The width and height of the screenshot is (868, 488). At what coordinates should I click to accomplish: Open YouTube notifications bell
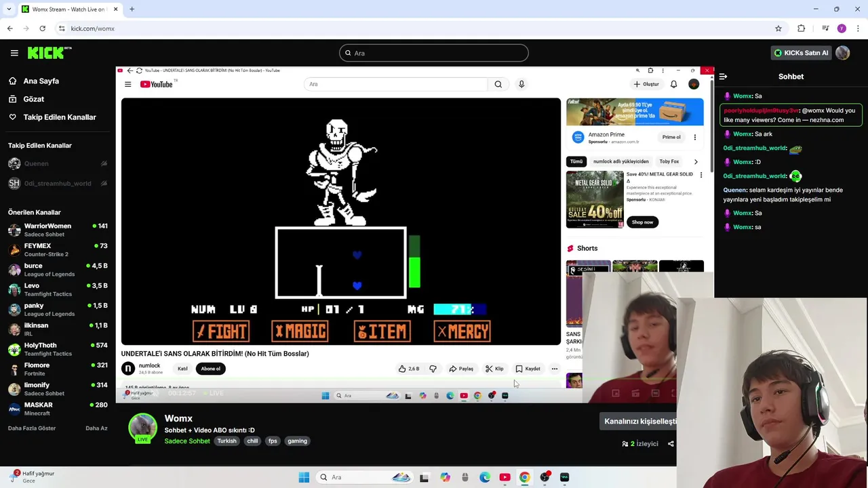[673, 84]
